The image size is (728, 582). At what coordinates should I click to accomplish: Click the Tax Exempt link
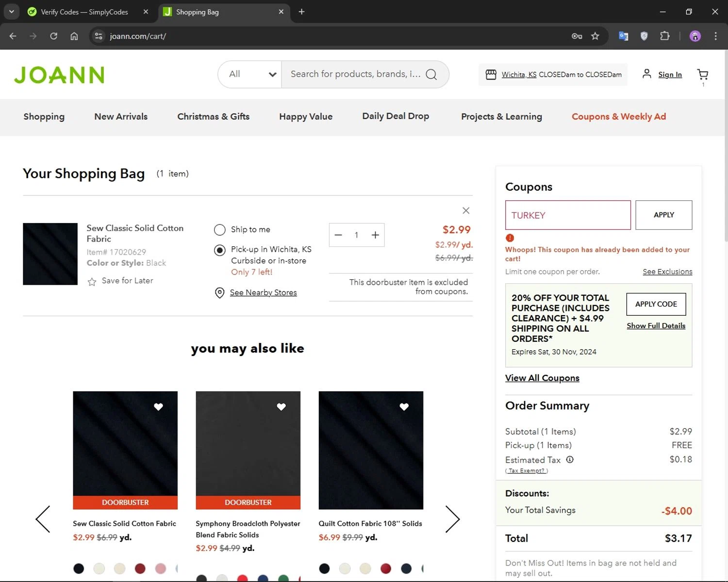coord(527,470)
